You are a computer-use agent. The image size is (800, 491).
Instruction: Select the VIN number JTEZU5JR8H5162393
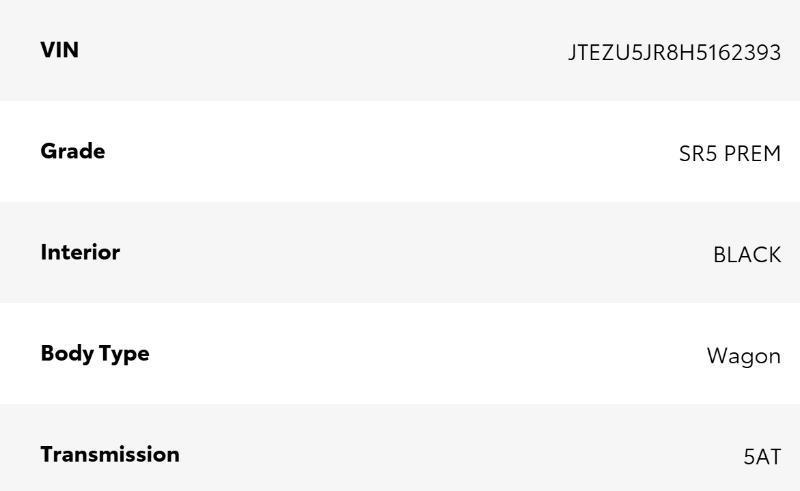[x=674, y=52]
